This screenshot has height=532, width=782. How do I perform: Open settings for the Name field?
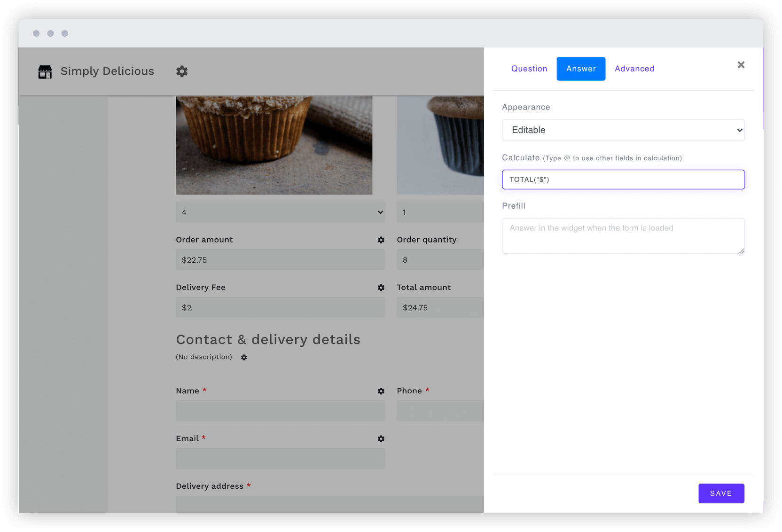tap(381, 391)
